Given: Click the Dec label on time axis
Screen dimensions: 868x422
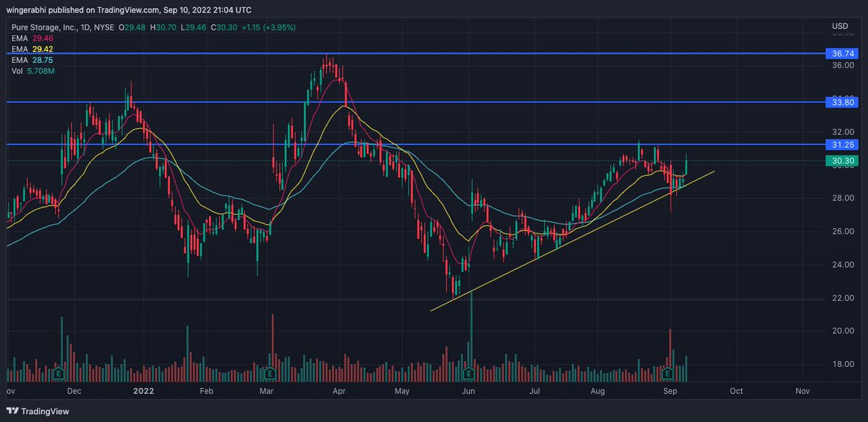Looking at the screenshot, I should tap(75, 390).
